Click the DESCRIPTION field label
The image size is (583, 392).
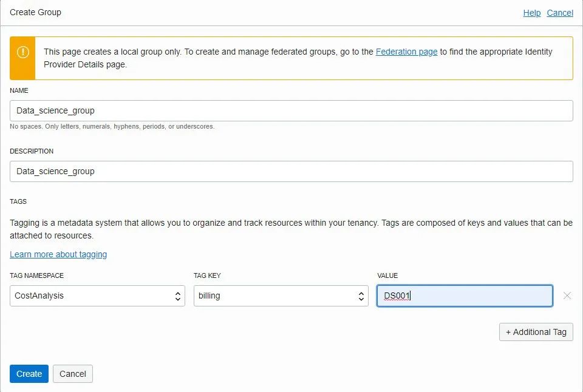point(32,151)
